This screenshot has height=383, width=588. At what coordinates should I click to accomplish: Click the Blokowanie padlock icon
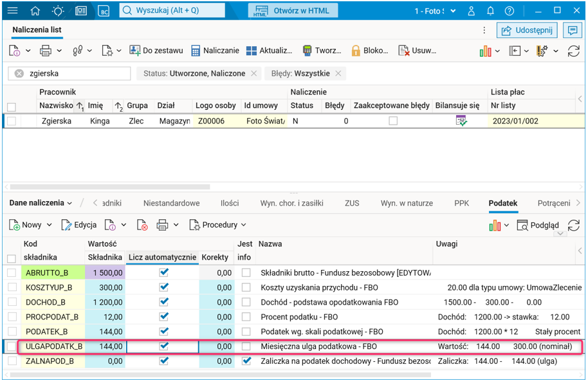pyautogui.click(x=356, y=51)
